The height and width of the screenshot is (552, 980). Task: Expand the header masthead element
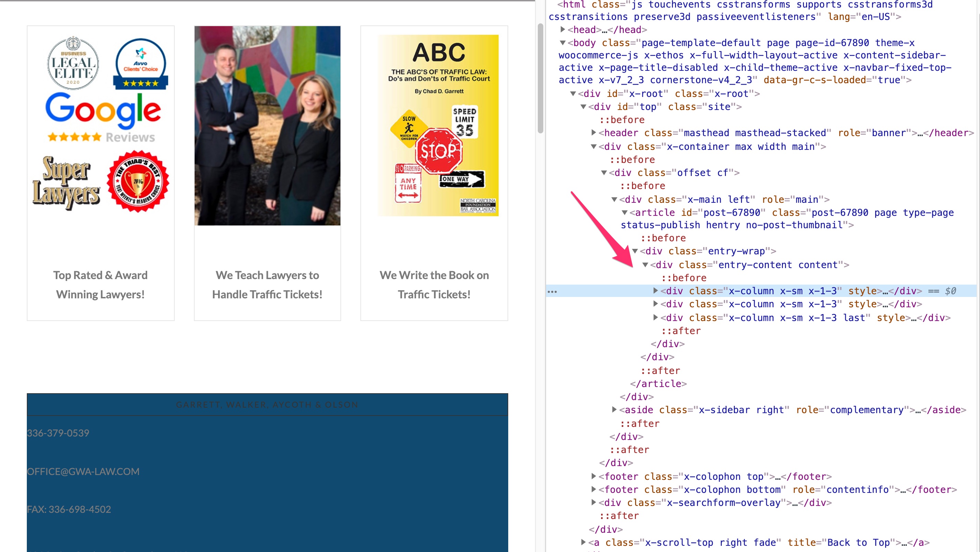click(594, 133)
